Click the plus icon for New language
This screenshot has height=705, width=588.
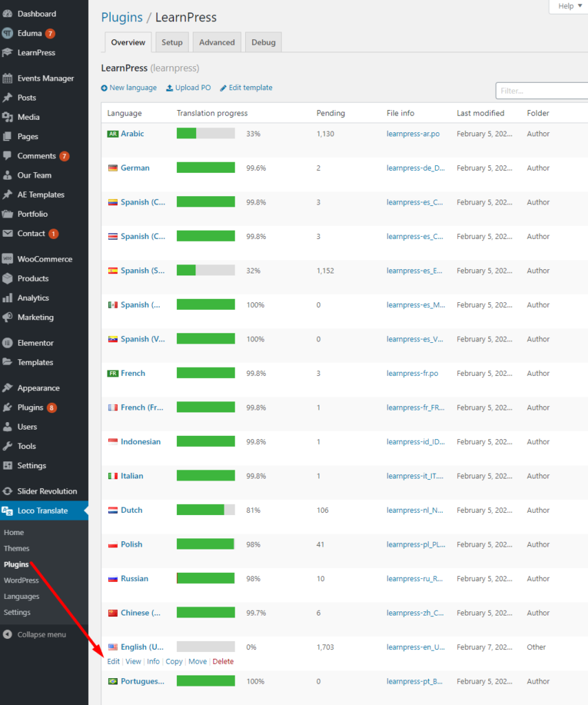coord(105,88)
